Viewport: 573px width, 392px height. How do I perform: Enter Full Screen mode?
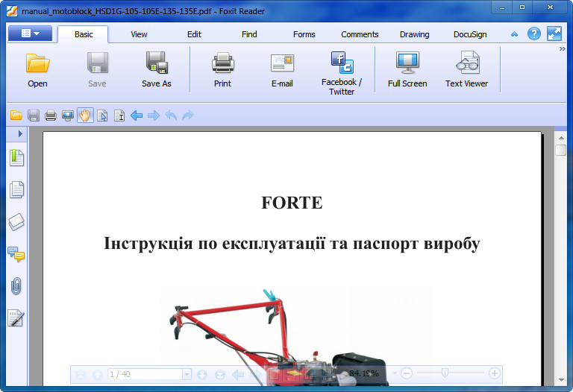click(x=407, y=70)
